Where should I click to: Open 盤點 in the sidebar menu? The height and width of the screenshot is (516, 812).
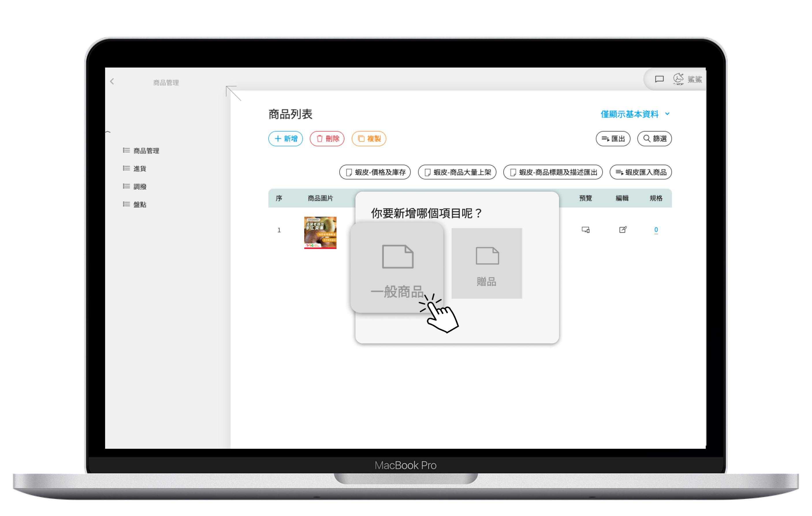coord(139,204)
